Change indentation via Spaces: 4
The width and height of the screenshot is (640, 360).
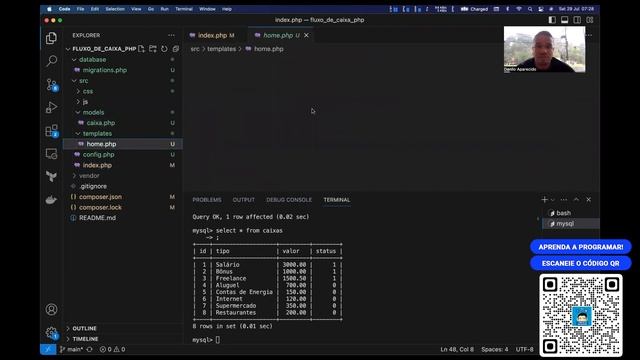(x=495, y=349)
